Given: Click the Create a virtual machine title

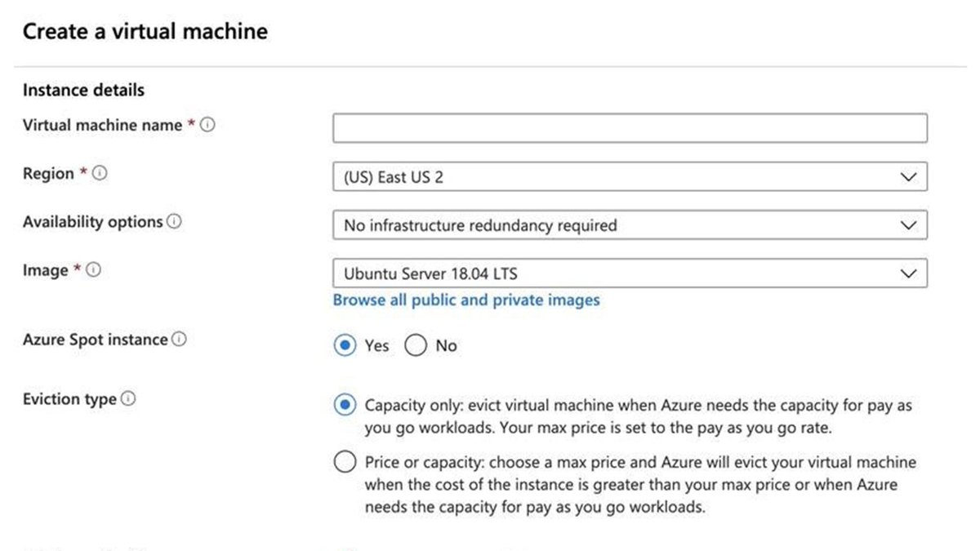Looking at the screenshot, I should coord(145,31).
